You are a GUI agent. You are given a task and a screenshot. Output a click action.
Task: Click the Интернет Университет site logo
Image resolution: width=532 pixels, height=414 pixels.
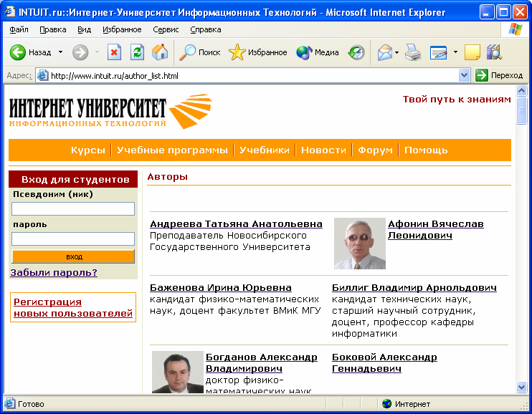click(x=110, y=111)
